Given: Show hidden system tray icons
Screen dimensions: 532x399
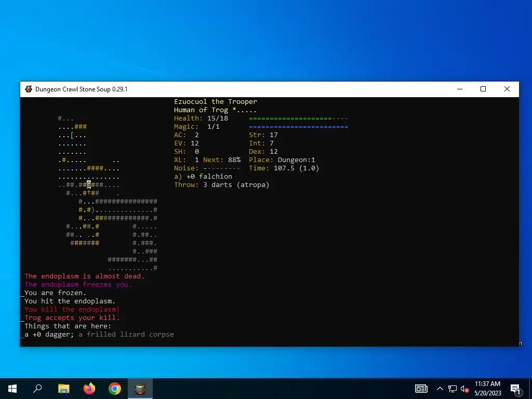Looking at the screenshot, I should click(x=440, y=389).
